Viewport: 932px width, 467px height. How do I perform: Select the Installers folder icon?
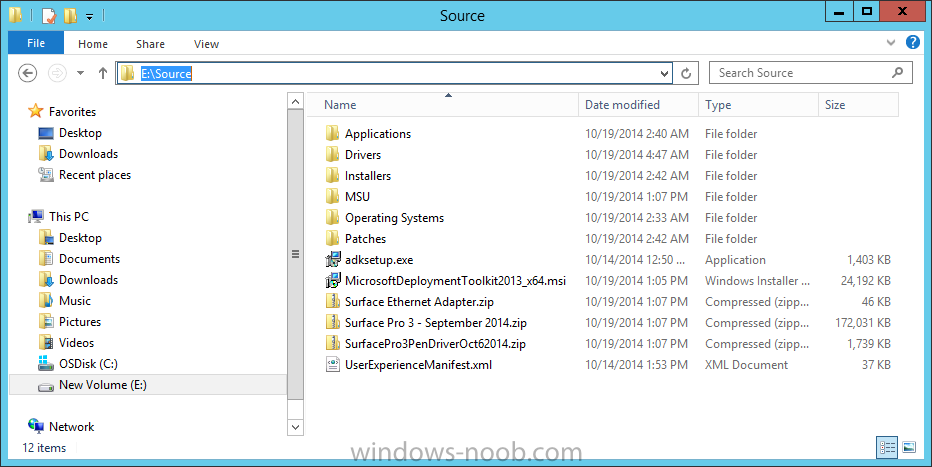[x=332, y=175]
